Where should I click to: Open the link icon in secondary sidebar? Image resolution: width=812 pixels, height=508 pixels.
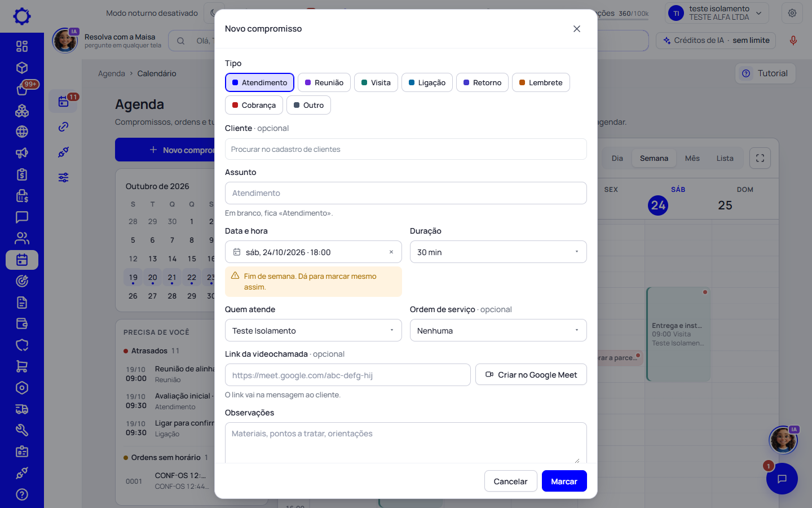coord(64,127)
